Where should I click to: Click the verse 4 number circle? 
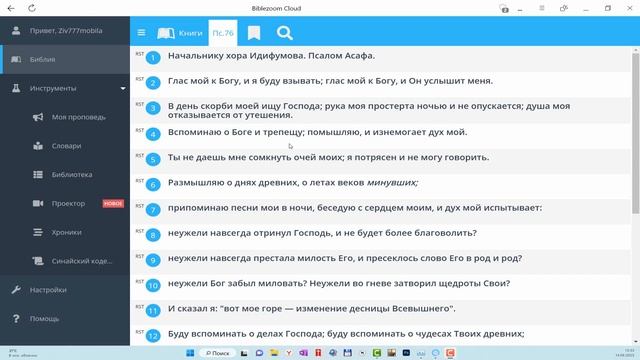coord(153,134)
